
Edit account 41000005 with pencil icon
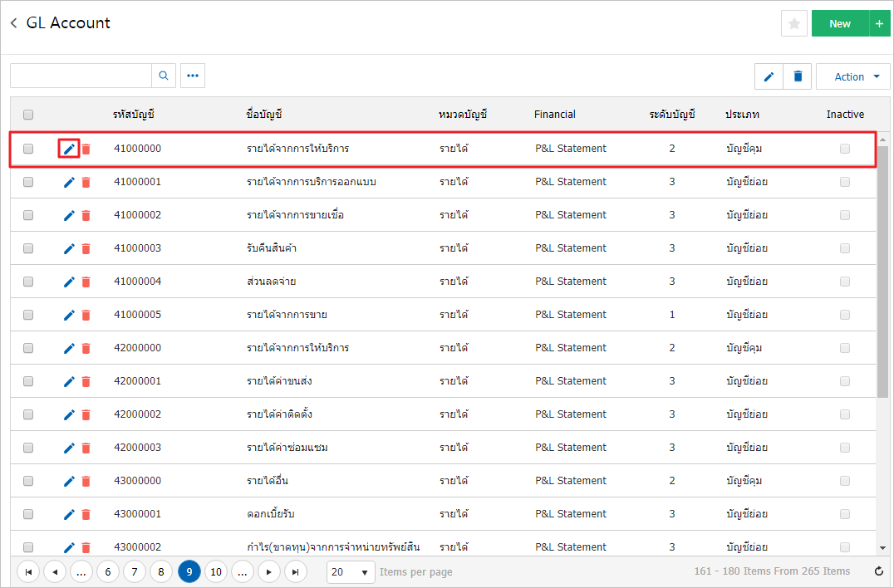69,315
